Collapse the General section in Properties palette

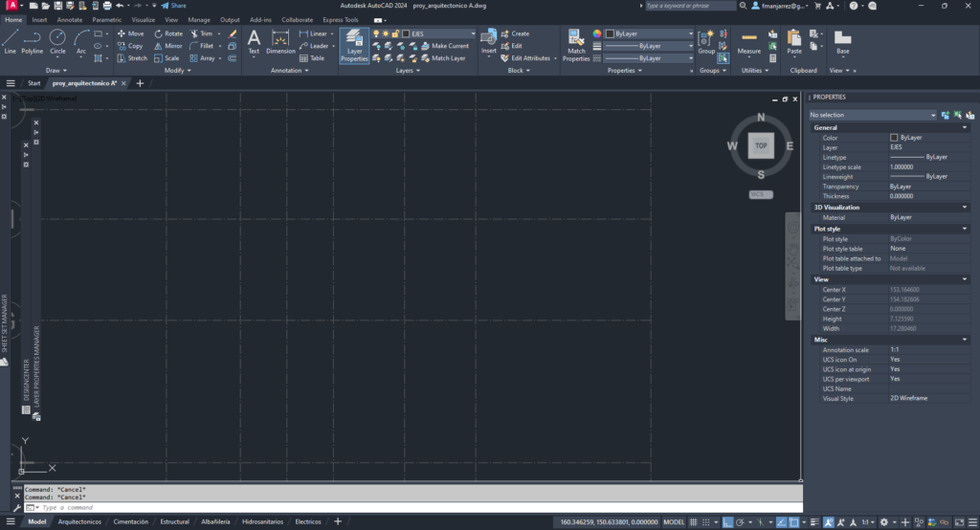[964, 127]
